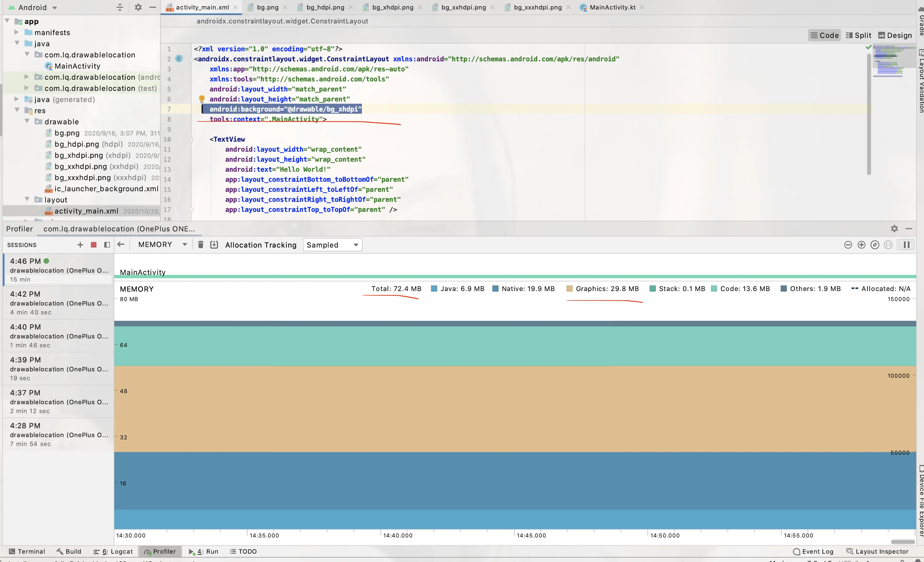Switch editor to Split view
Screen dimensions: 924x562
[x=858, y=35]
